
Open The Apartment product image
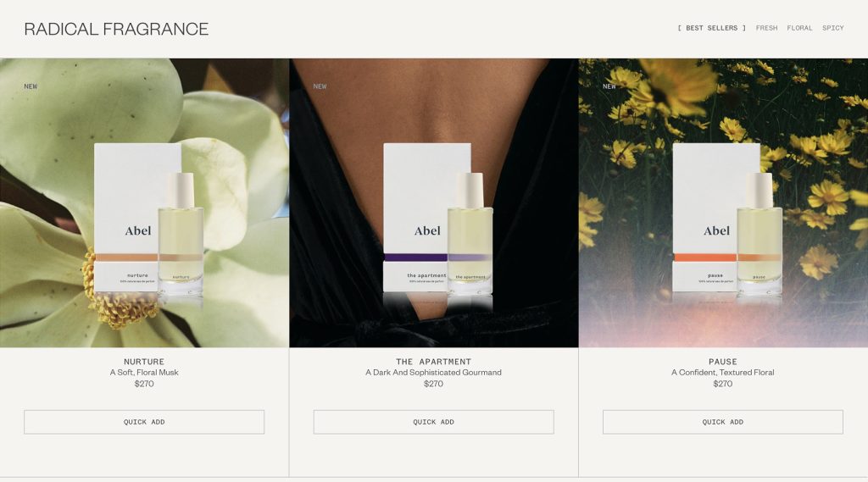(x=434, y=203)
